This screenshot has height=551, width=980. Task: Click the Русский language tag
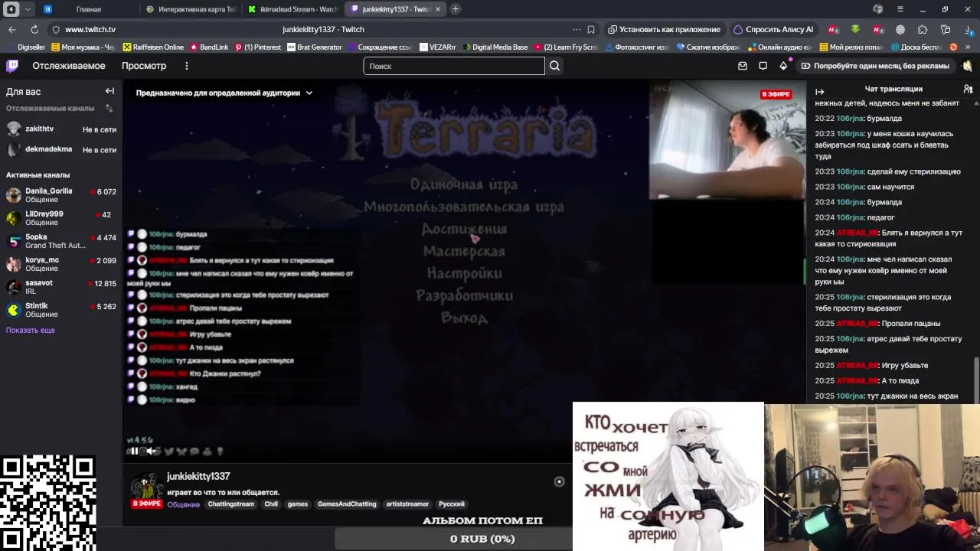tap(452, 504)
